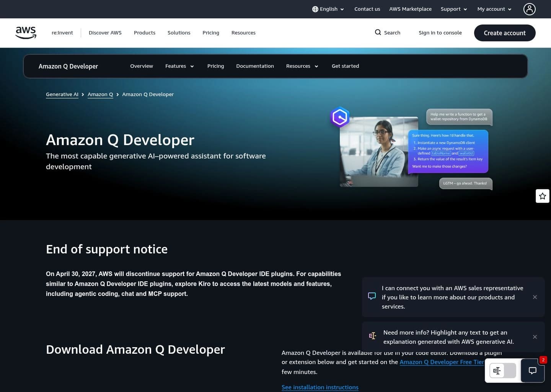Open the Products menu
The height and width of the screenshot is (392, 551).
[145, 33]
